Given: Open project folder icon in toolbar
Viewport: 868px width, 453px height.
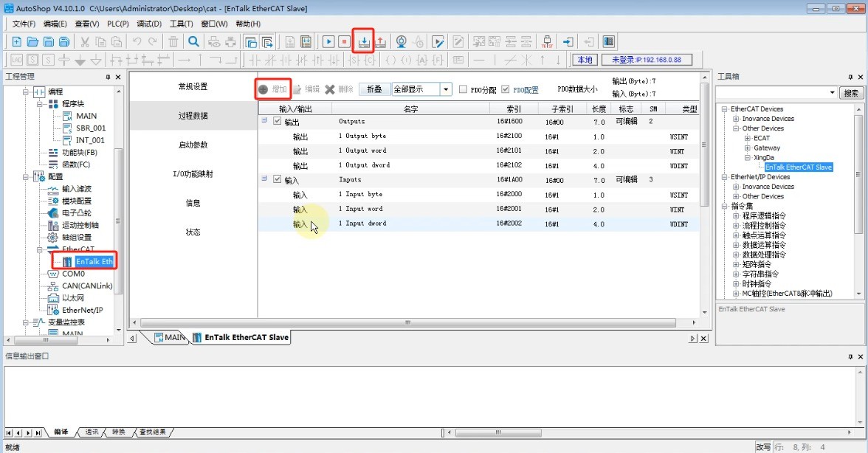Looking at the screenshot, I should tap(32, 41).
